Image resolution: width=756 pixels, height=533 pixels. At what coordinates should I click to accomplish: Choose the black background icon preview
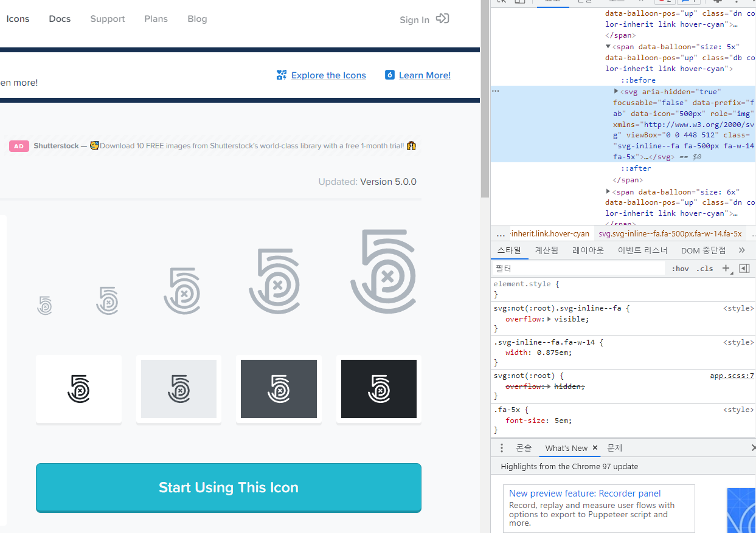[x=379, y=389]
